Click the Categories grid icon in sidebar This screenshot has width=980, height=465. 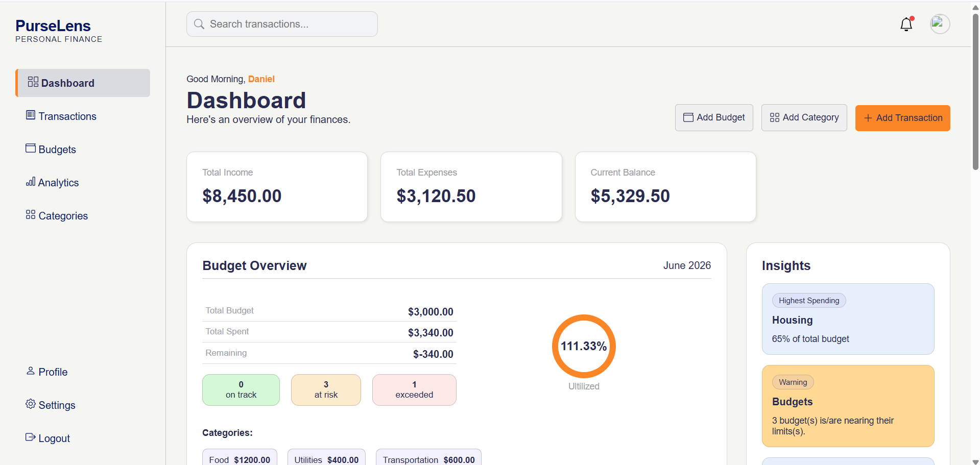[x=31, y=215]
